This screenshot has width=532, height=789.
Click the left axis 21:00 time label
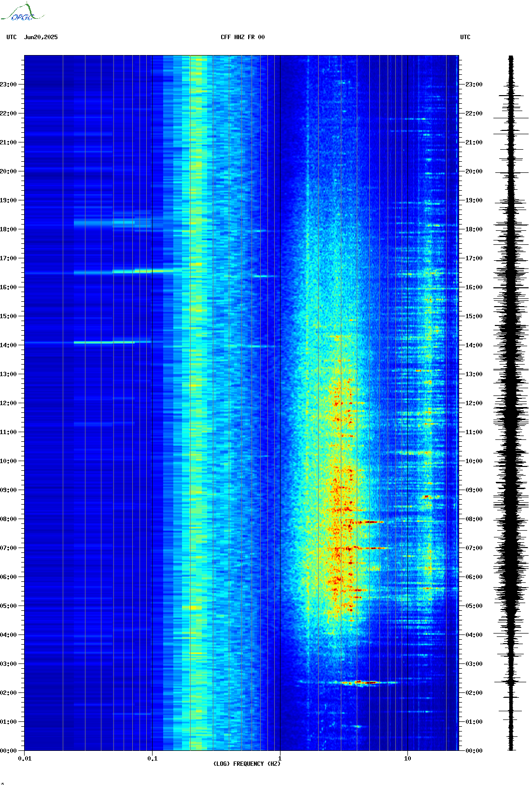tap(8, 142)
